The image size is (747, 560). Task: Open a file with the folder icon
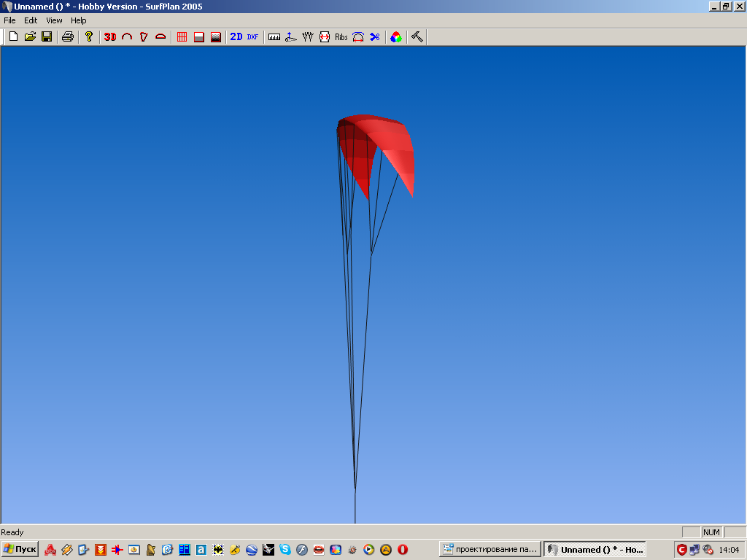click(x=30, y=36)
